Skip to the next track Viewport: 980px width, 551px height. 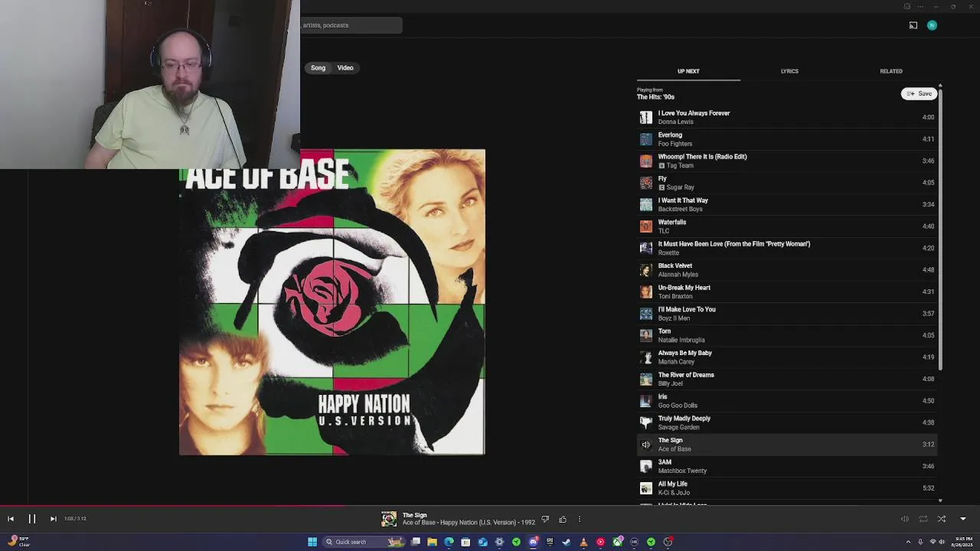53,519
